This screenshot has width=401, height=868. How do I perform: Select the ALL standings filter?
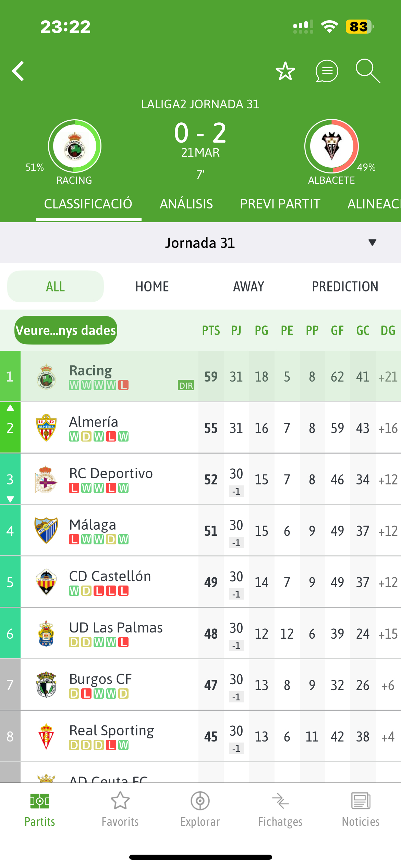point(56,287)
